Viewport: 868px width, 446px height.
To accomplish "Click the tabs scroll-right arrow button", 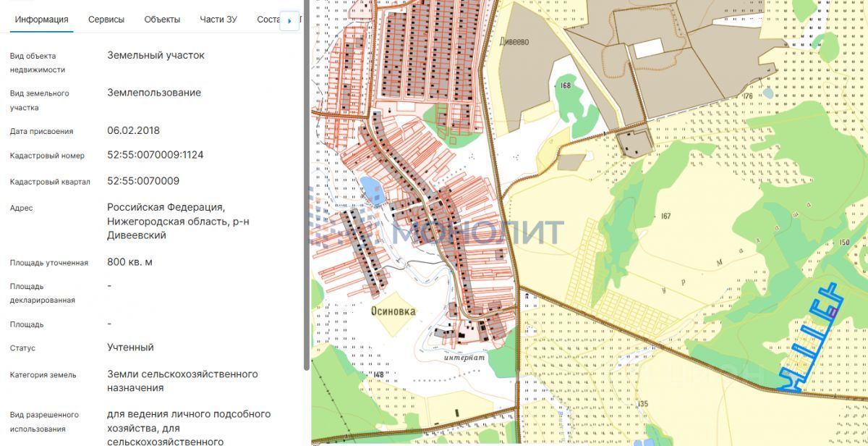I will [289, 21].
